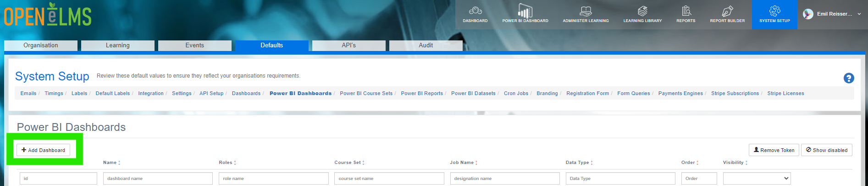Open the Dashboard nav icon
Viewport: 868px width, 186px height.
click(475, 15)
